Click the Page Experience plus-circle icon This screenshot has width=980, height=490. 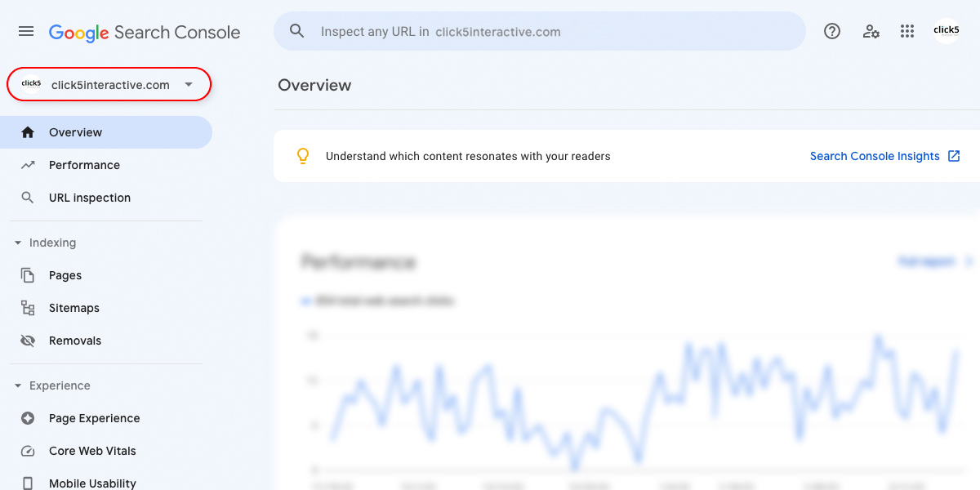point(28,418)
